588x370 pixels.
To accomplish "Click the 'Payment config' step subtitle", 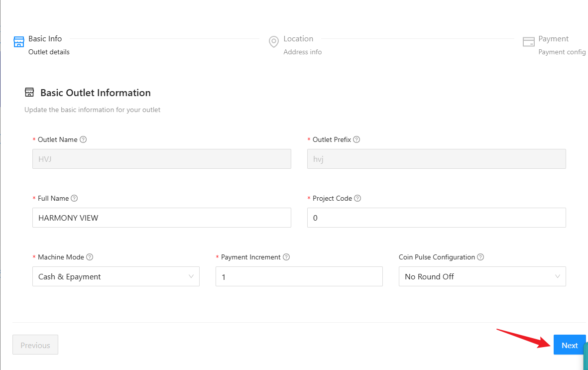I will coord(562,52).
